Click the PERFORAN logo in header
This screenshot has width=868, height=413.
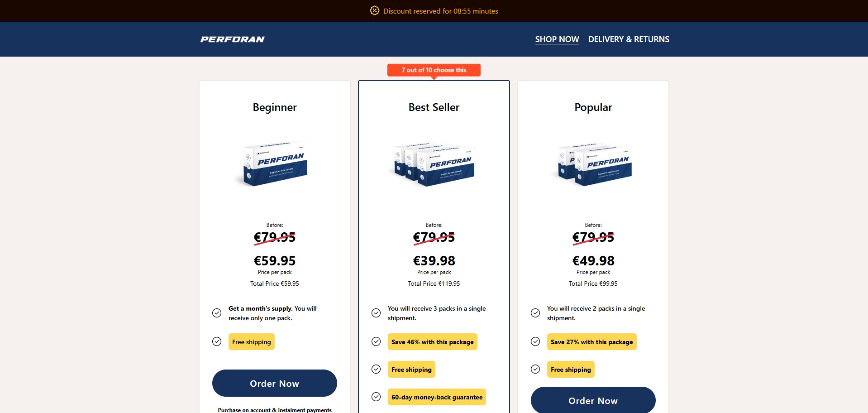point(232,39)
